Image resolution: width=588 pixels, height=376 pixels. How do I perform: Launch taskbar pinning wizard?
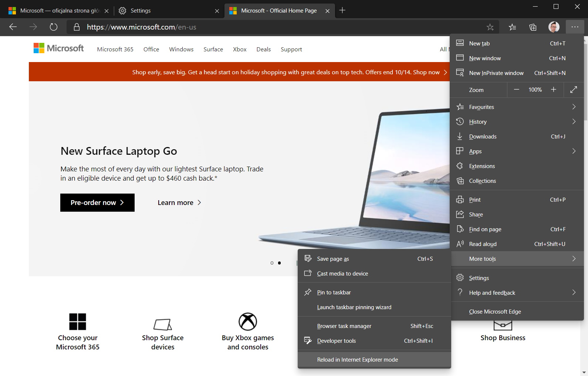pyautogui.click(x=374, y=307)
